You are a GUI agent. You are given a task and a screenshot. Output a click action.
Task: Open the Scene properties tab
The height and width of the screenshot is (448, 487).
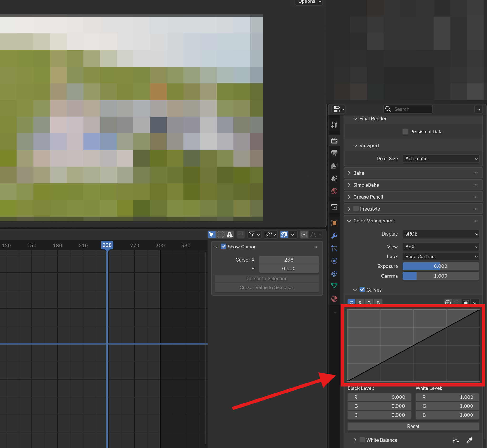[334, 178]
